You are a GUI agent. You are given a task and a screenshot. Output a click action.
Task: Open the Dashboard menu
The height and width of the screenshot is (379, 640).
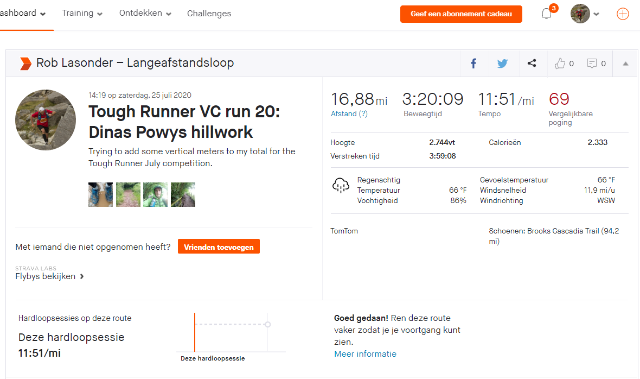click(22, 13)
